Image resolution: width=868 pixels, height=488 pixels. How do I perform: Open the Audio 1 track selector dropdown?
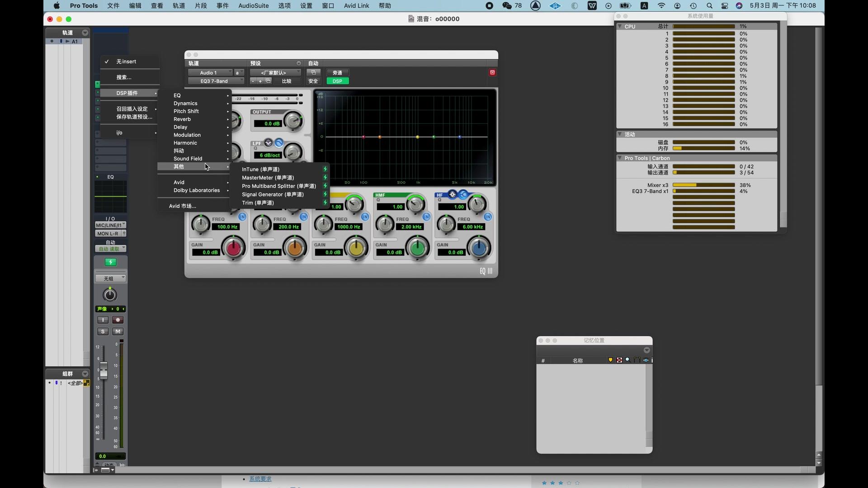[210, 72]
